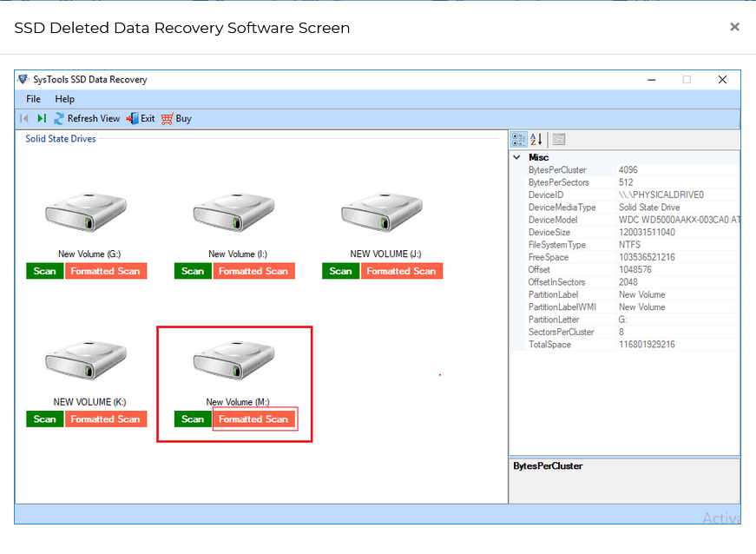756x554 pixels.
Task: Click the New Volume (G:) drive label
Action: (x=89, y=254)
